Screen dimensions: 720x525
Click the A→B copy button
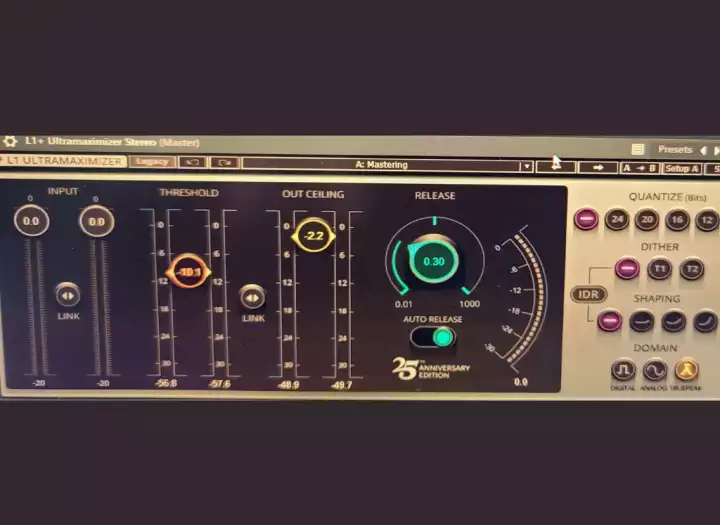[x=640, y=168]
